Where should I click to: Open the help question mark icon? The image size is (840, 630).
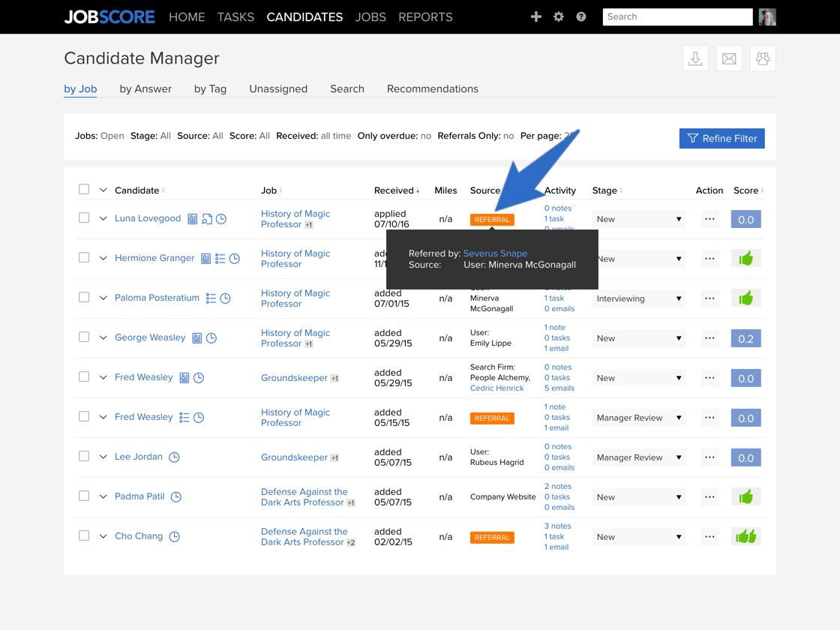click(580, 16)
